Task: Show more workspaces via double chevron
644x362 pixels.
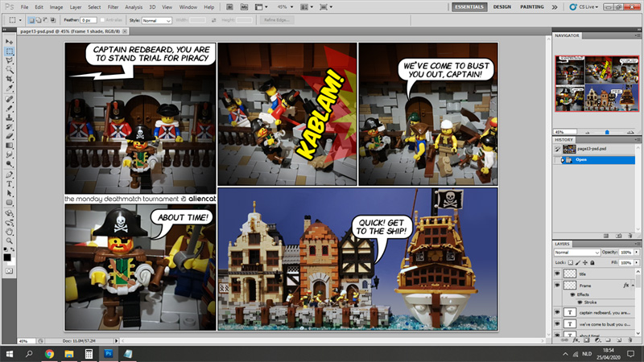Action: coord(555,7)
